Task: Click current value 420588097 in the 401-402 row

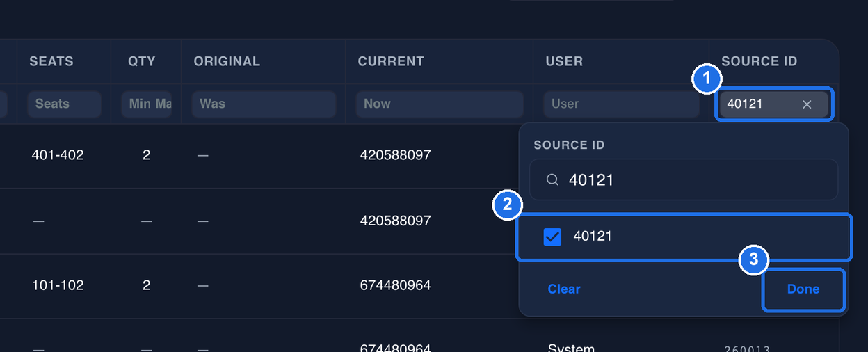Action: point(396,155)
